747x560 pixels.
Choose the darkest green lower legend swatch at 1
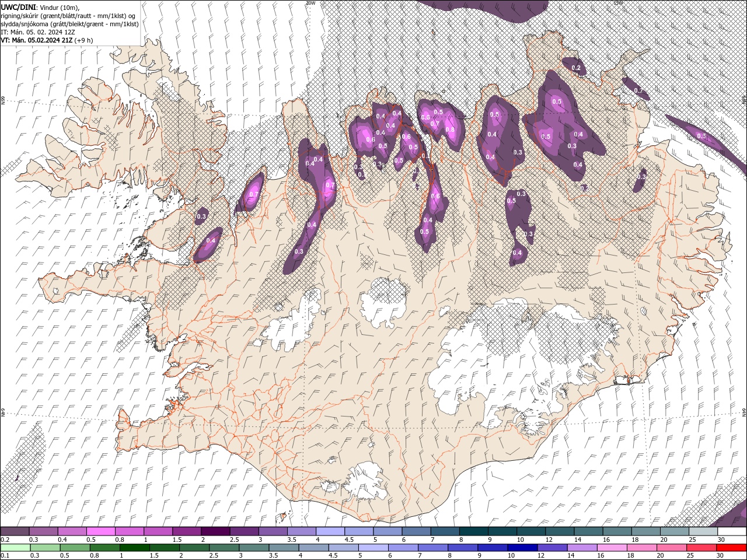134,548
